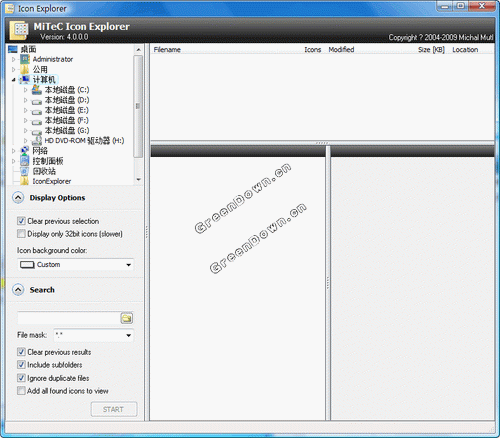Viewport: 500px width, 438px height.
Task: Sort by Size [KB] column header
Action: (431, 50)
